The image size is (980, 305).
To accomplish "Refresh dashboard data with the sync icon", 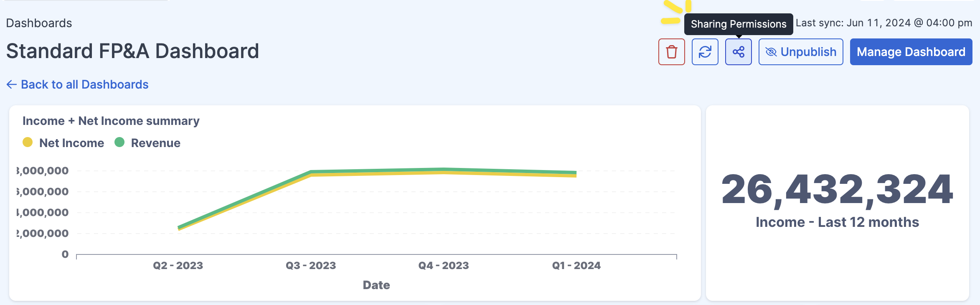I will pyautogui.click(x=705, y=51).
